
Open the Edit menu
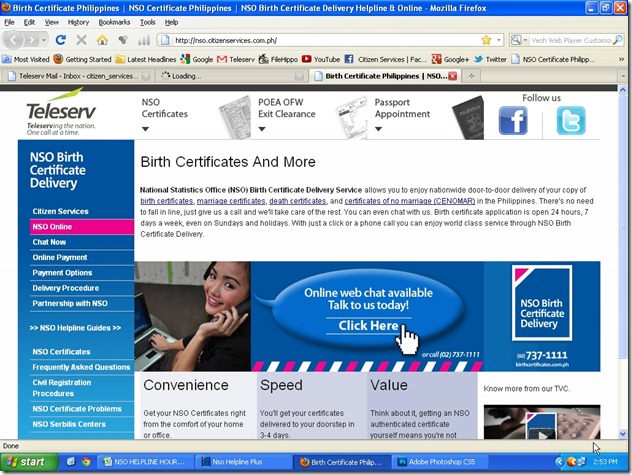coord(29,22)
